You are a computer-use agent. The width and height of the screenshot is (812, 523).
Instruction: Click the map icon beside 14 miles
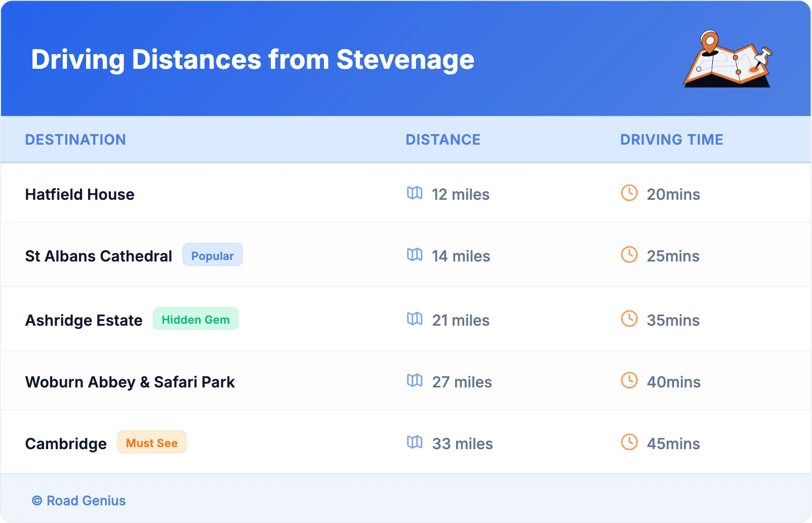415,255
